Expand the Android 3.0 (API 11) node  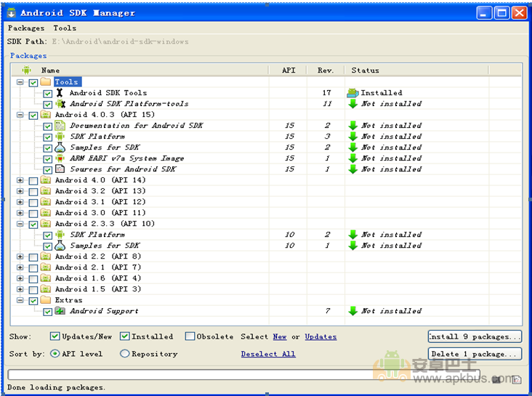(x=20, y=213)
